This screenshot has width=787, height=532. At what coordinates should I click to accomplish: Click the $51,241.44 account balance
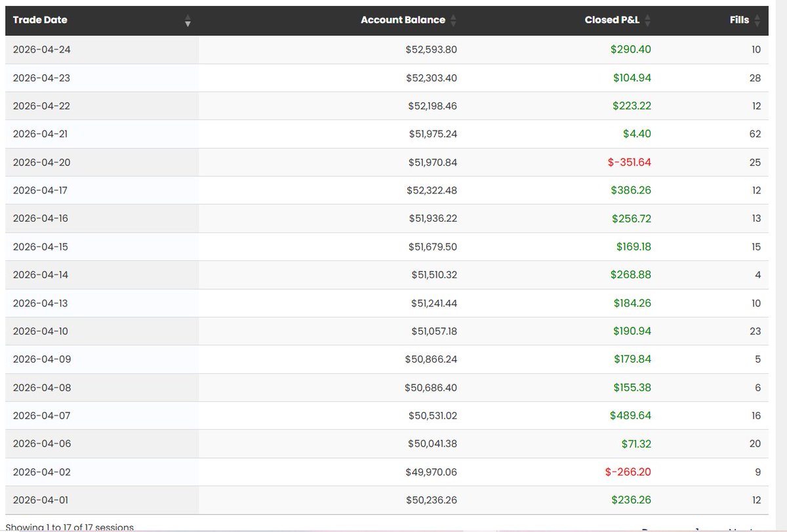[434, 304]
